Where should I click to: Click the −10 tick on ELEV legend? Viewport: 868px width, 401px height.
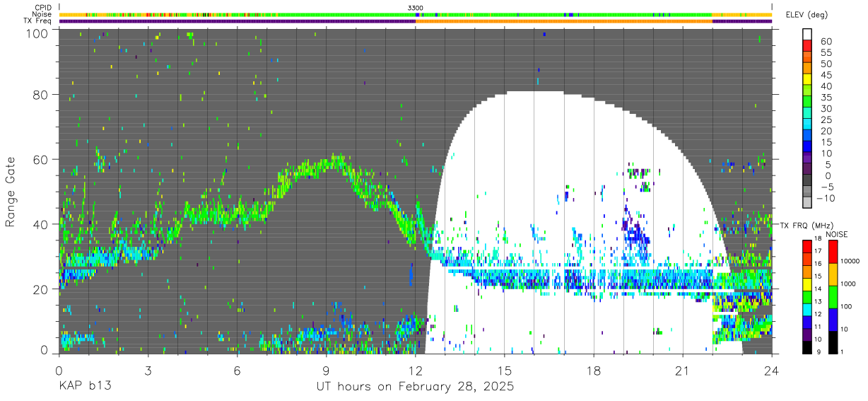(826, 198)
